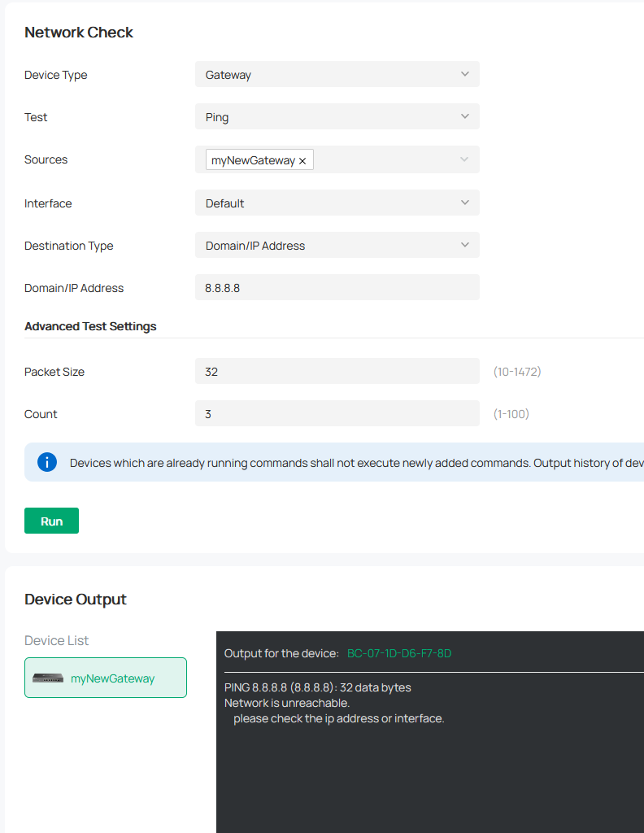This screenshot has height=833, width=644.
Task: Click the blue info icon in the notice
Action: (47, 462)
